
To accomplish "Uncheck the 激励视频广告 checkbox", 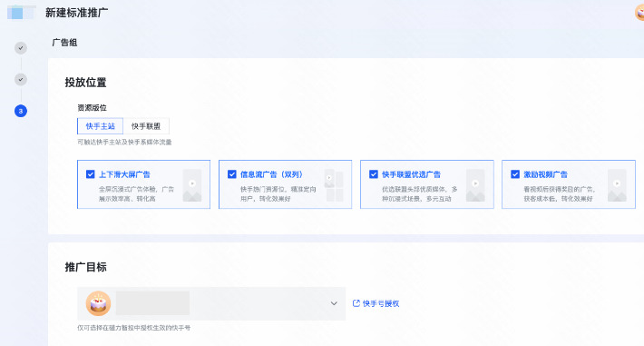I will click(515, 174).
